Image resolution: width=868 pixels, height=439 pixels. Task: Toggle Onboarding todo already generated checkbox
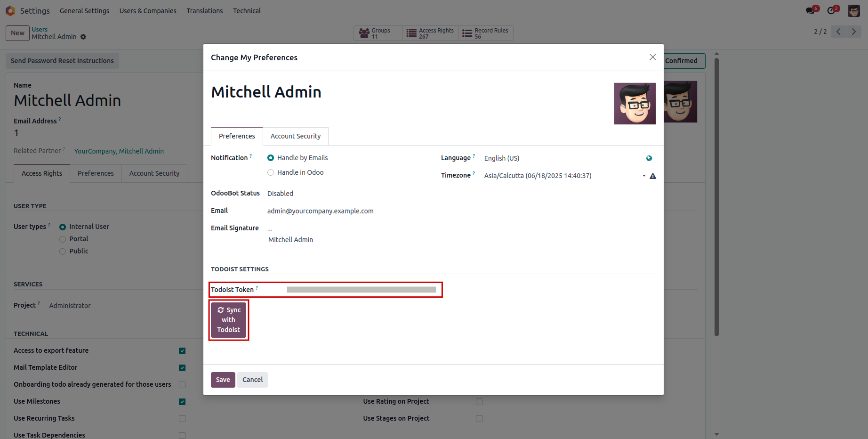[182, 385]
